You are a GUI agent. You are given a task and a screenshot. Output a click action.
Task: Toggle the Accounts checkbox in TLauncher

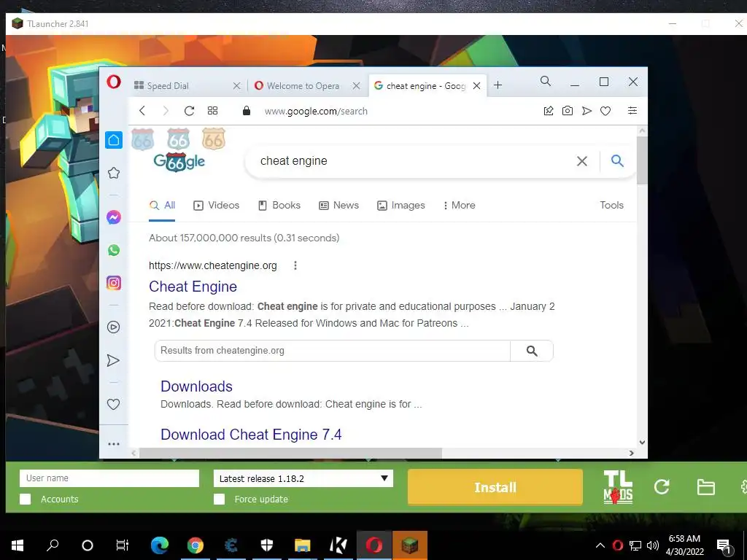pos(26,499)
